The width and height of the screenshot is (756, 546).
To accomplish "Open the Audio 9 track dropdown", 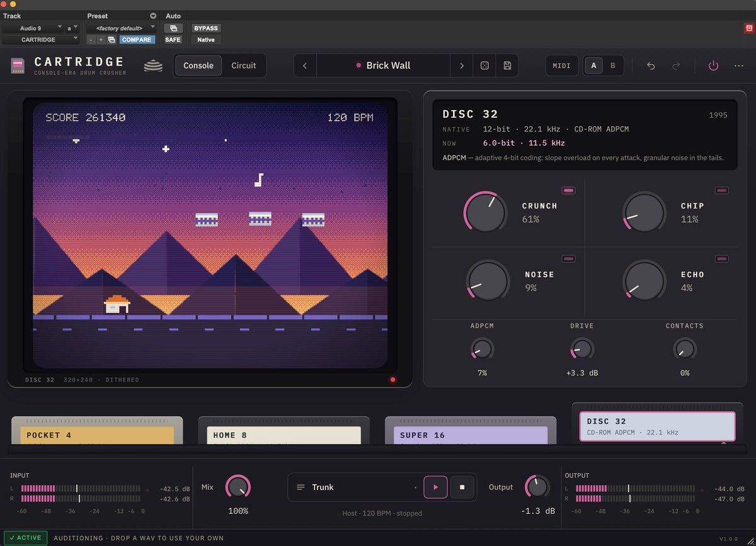I will (x=32, y=28).
